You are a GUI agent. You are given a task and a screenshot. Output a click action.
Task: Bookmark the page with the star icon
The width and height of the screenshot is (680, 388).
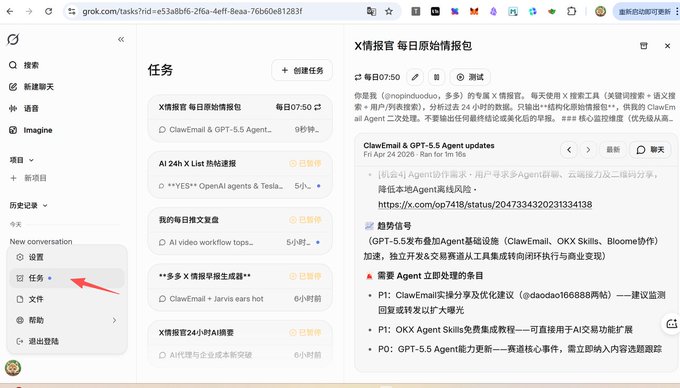(389, 11)
